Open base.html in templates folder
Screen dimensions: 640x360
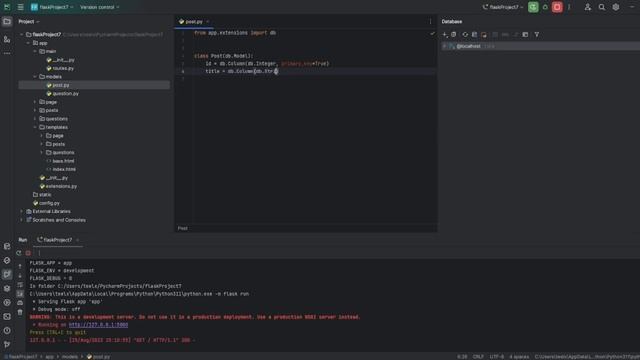(x=60, y=161)
